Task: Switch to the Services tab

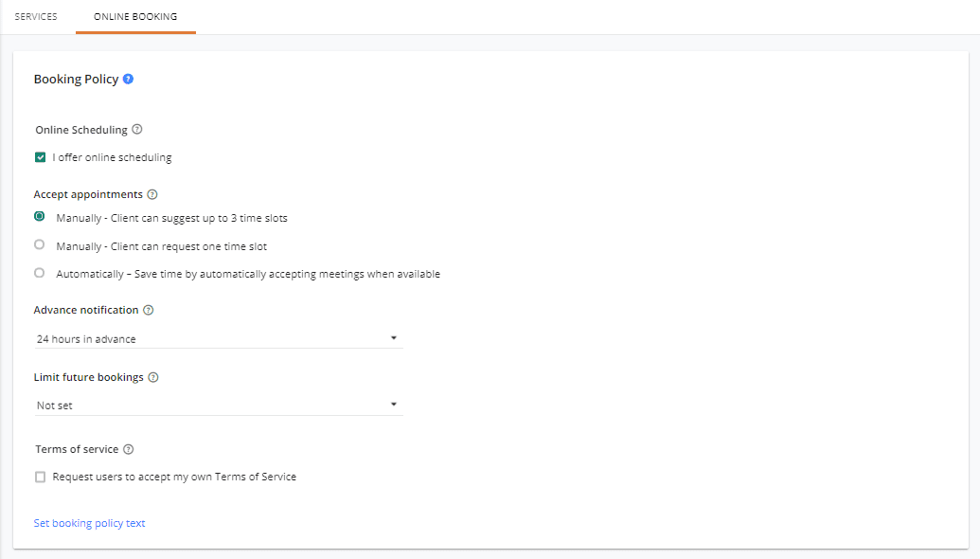Action: (36, 17)
